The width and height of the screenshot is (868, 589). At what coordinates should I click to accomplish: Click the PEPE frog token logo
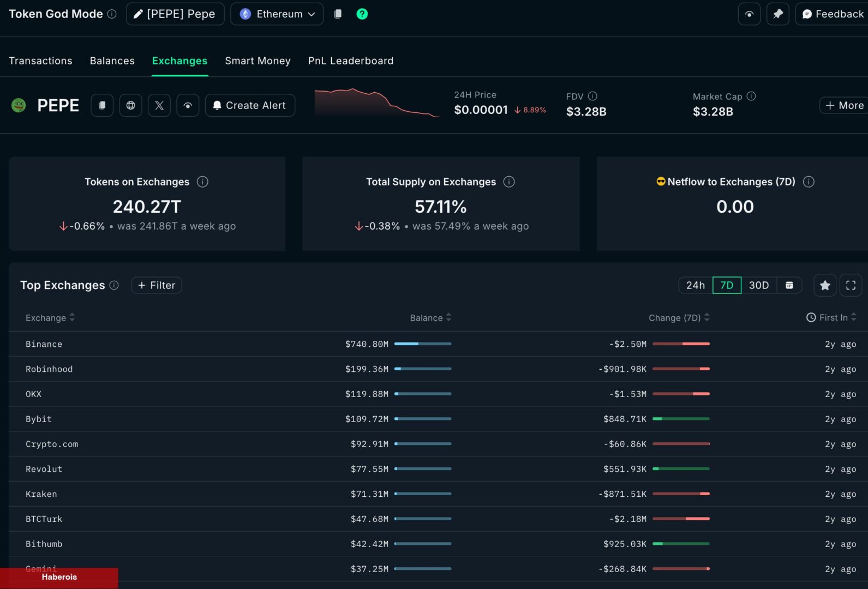19,105
